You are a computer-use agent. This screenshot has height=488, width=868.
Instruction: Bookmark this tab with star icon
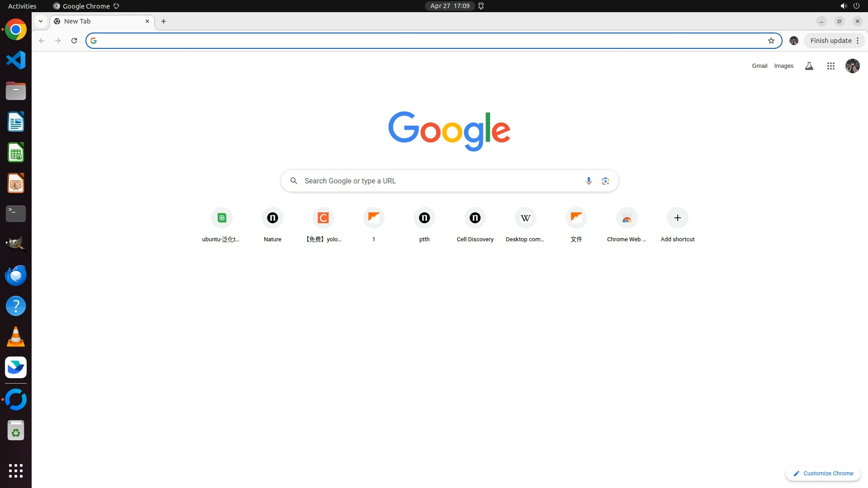tap(771, 41)
